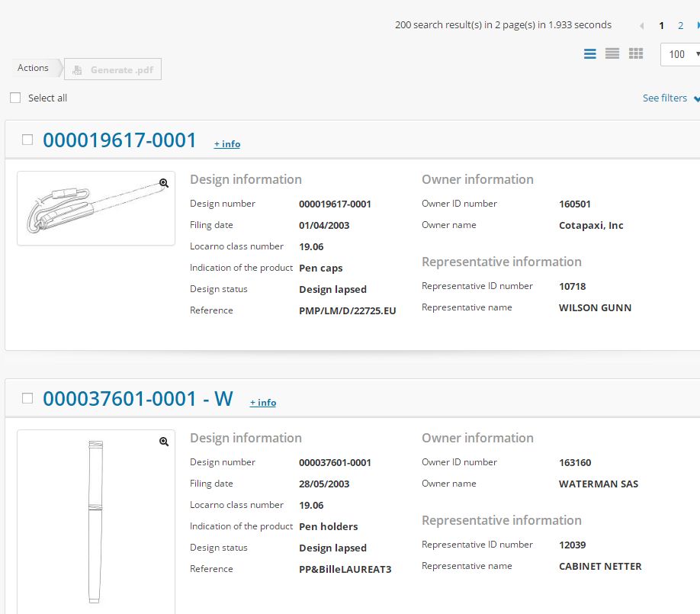The image size is (700, 614).
Task: Expand the See filters panel
Action: pyautogui.click(x=670, y=98)
